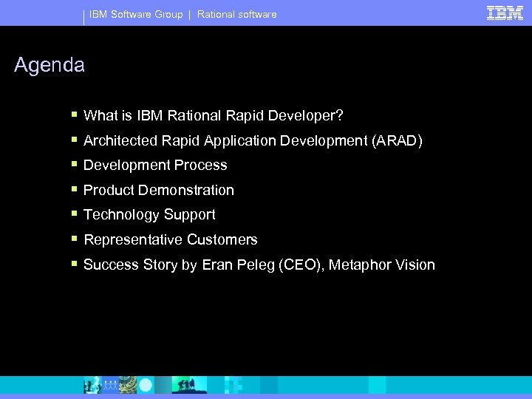This screenshot has width=532, height=399.
Task: Click 'Representative Customers' agenda item
Action: [x=171, y=239]
